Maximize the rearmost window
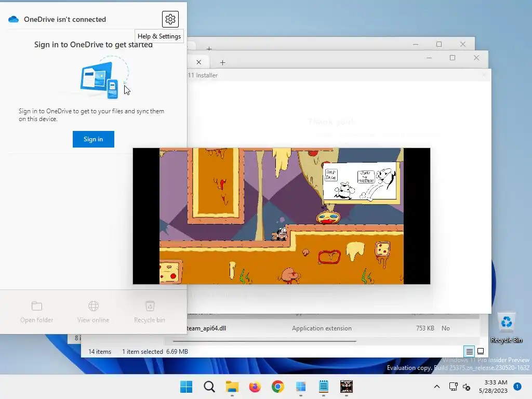Viewport: 532px width, 399px height. (x=439, y=44)
